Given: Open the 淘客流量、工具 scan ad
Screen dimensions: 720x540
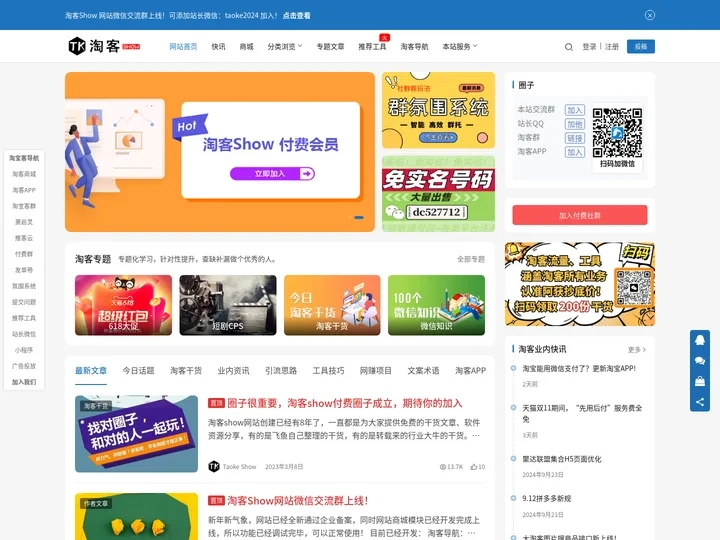Looking at the screenshot, I should pyautogui.click(x=580, y=284).
